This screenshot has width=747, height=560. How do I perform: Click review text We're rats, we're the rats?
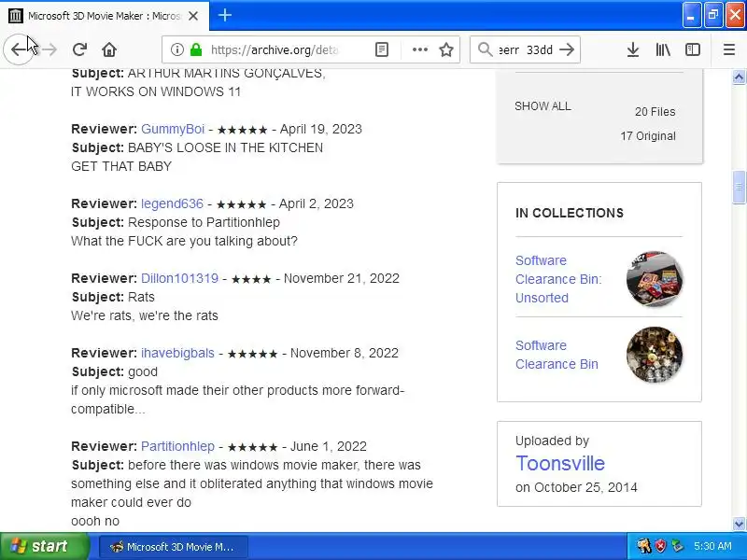(145, 315)
